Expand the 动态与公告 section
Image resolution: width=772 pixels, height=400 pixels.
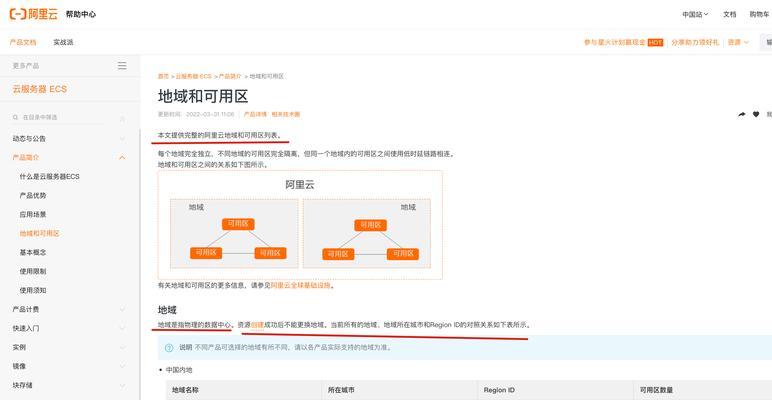pos(123,139)
